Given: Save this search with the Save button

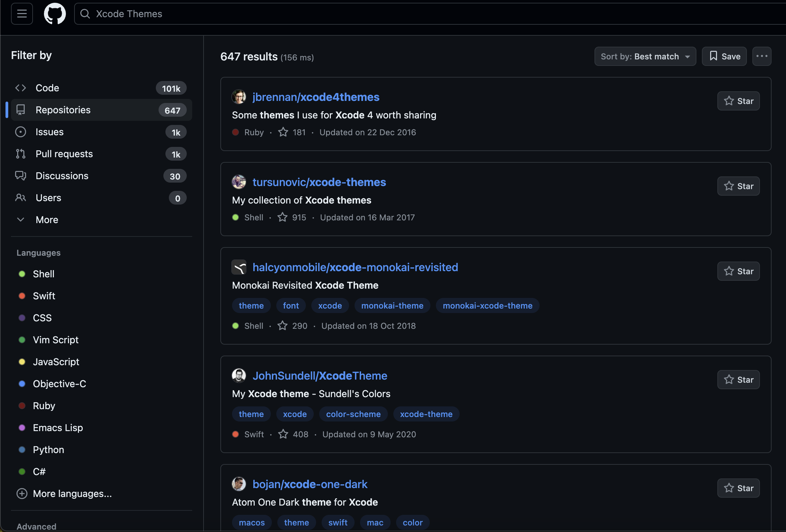Looking at the screenshot, I should [724, 56].
